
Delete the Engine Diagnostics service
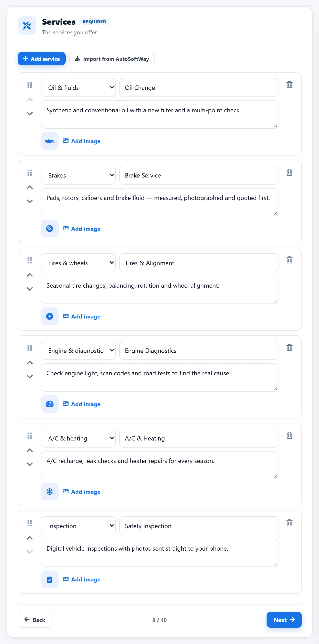[x=289, y=348]
